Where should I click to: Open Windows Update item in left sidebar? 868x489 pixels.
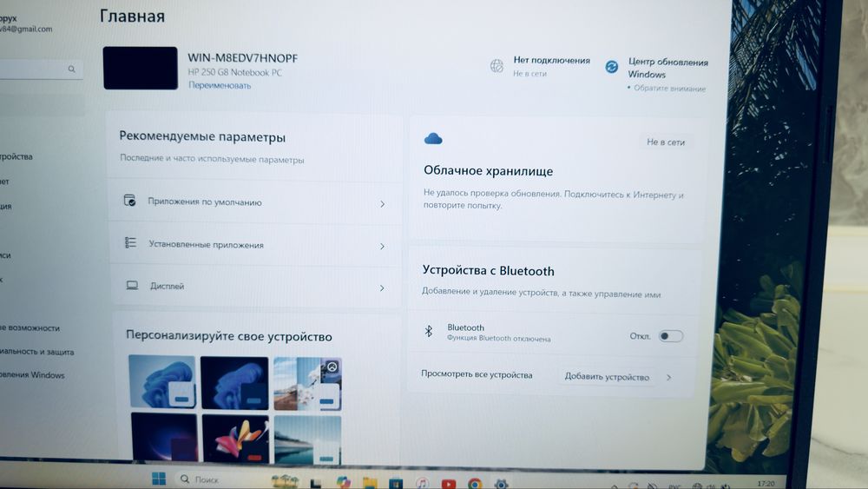point(32,375)
